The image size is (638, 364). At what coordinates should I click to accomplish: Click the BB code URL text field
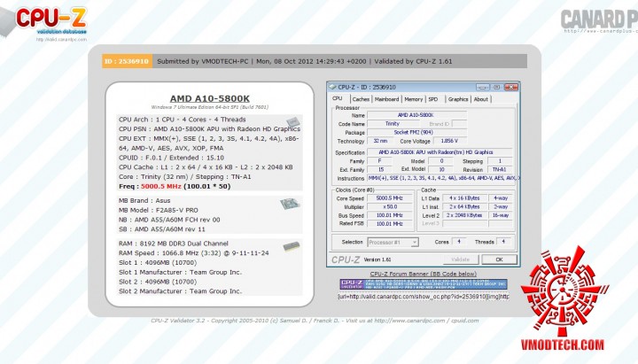click(424, 297)
